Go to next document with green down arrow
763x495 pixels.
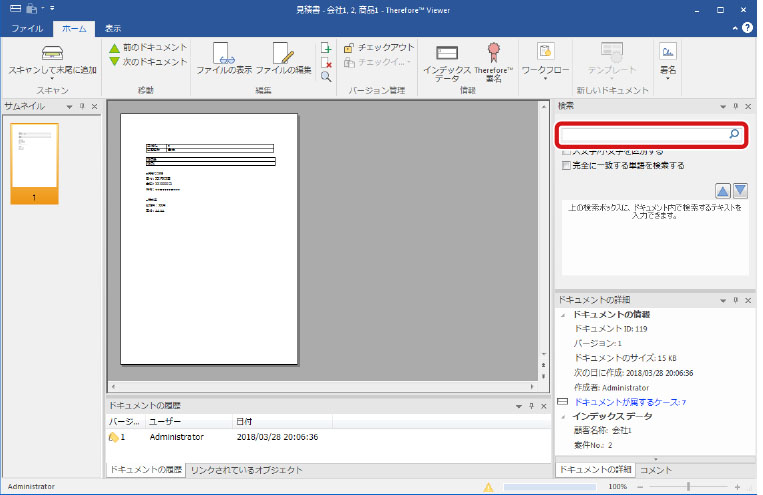(114, 62)
